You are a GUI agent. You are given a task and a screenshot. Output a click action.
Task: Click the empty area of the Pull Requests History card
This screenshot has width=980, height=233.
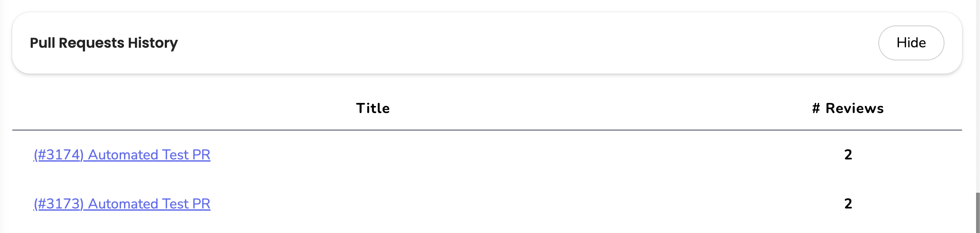coord(526,43)
